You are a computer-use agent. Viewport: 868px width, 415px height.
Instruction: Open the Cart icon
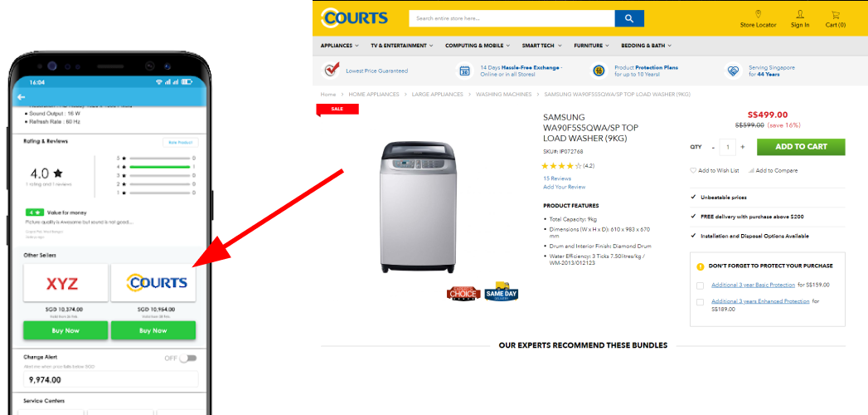point(836,14)
